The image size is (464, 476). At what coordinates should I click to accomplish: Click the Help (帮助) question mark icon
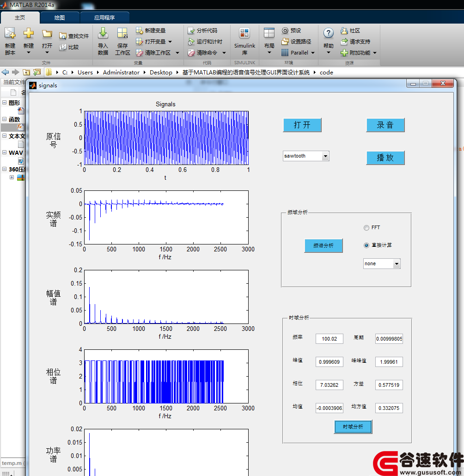pos(328,33)
